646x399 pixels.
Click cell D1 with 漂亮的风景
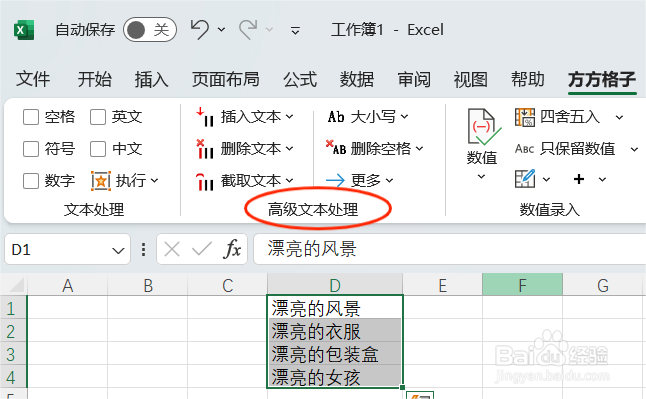[335, 307]
